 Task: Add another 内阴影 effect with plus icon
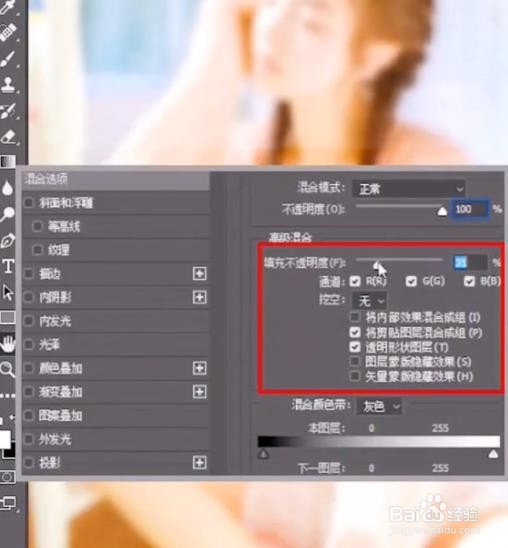[199, 297]
